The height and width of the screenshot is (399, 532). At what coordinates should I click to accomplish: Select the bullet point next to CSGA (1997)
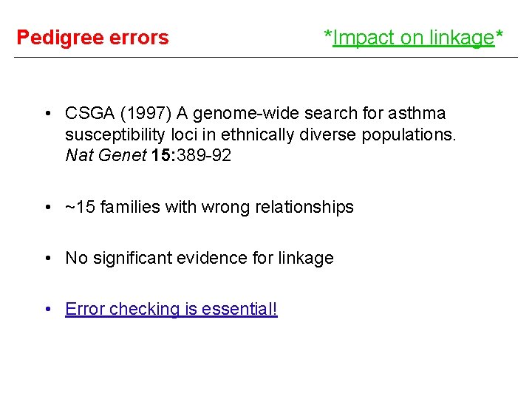tap(48, 113)
